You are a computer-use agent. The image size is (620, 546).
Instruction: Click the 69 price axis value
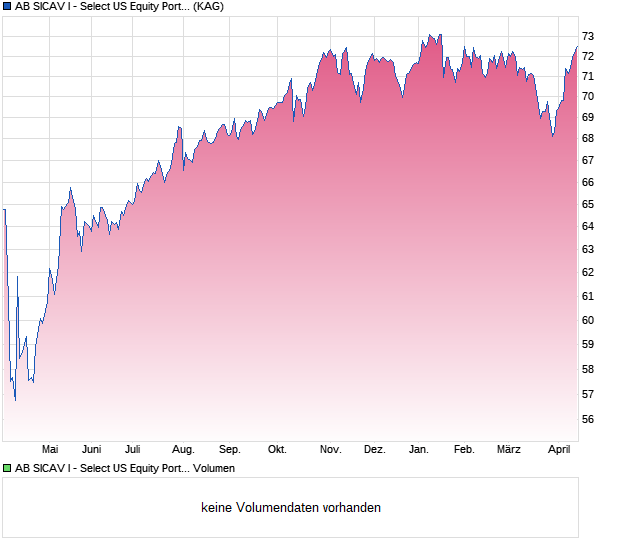point(588,117)
